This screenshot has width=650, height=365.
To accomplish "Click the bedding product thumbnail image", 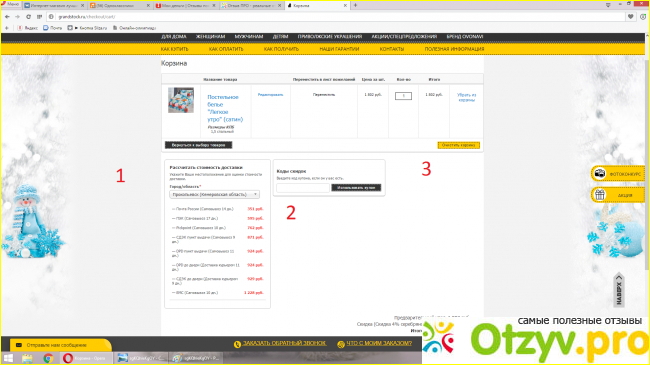I will pyautogui.click(x=181, y=100).
